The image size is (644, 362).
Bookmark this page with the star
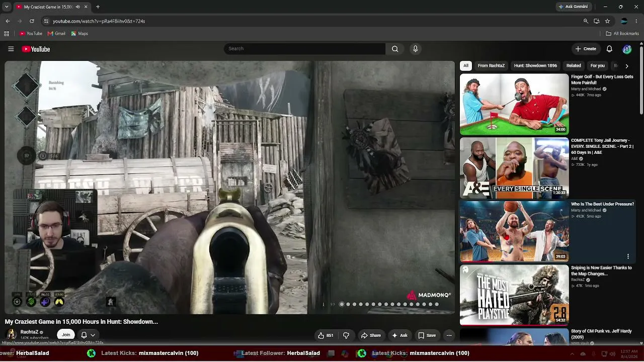coord(607,21)
